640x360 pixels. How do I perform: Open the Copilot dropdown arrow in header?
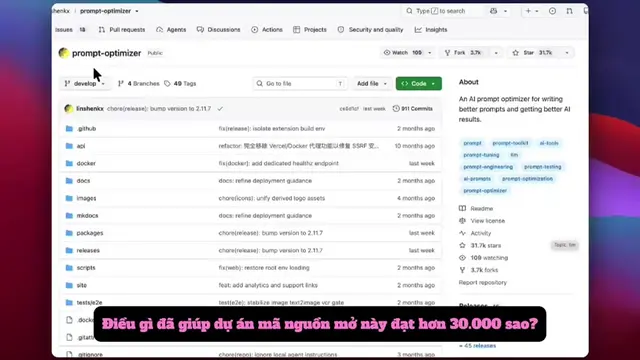point(505,11)
